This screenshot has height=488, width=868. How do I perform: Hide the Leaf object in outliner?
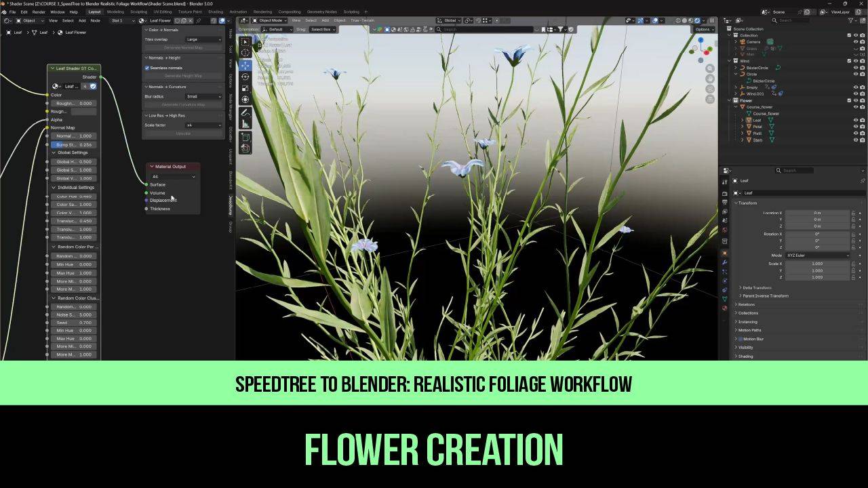point(856,120)
